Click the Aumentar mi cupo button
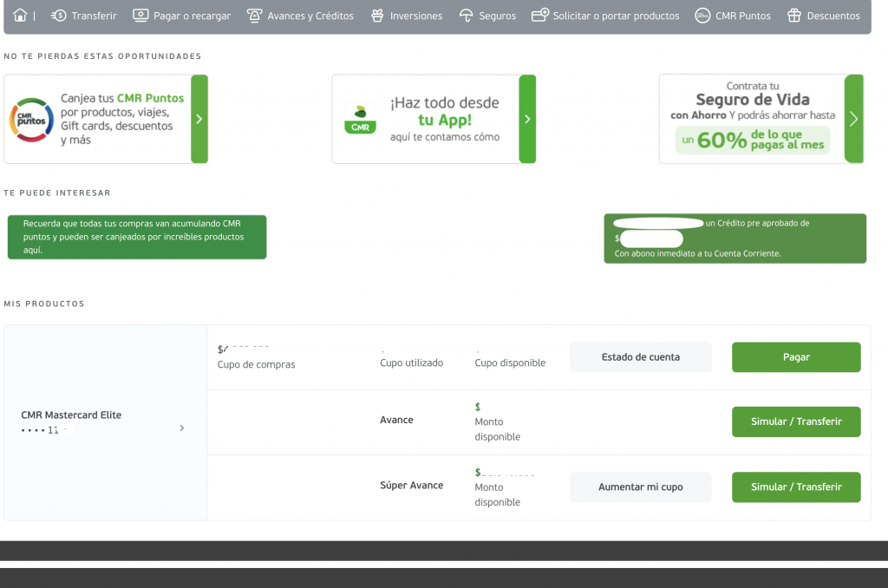 641,487
